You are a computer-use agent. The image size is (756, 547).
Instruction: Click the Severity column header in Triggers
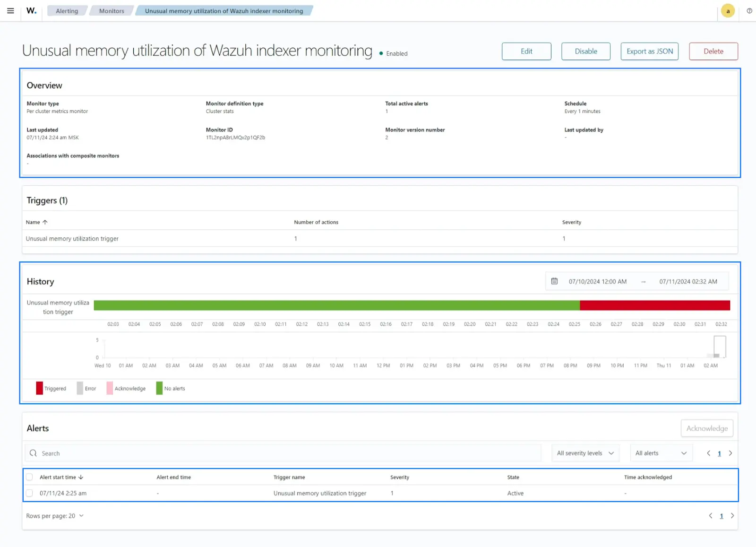point(572,222)
